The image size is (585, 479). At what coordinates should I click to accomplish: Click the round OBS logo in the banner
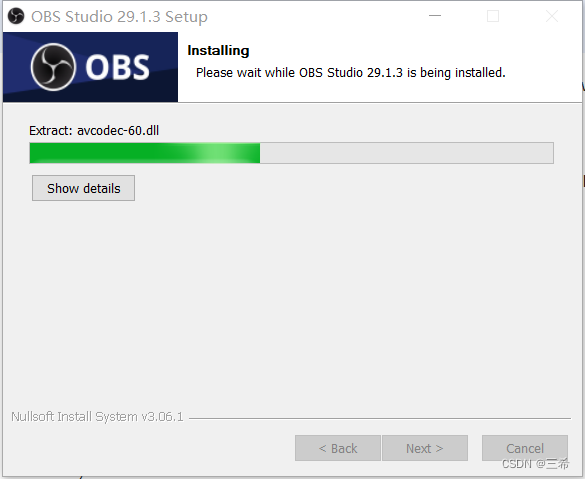(x=53, y=67)
